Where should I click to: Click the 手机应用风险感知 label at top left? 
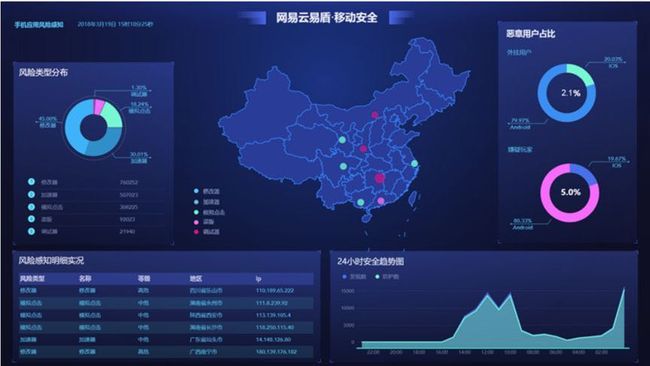[39, 24]
